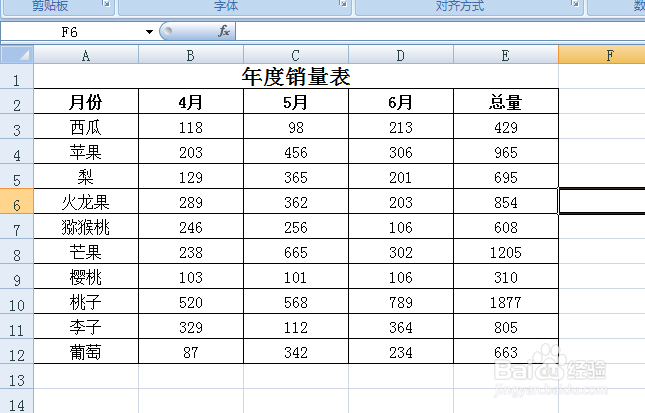Viewport: 645px width, 413px height.
Task: Select the cell 葡萄
Action: pyautogui.click(x=86, y=352)
